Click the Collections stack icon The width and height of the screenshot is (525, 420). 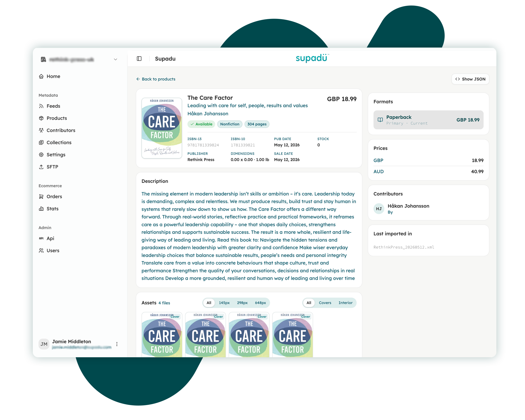coord(41,143)
